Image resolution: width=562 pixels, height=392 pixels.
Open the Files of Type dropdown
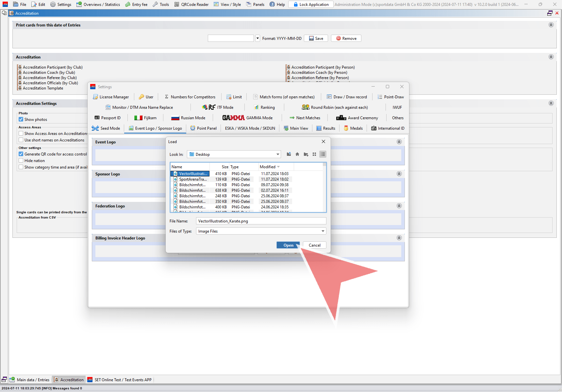(x=323, y=231)
